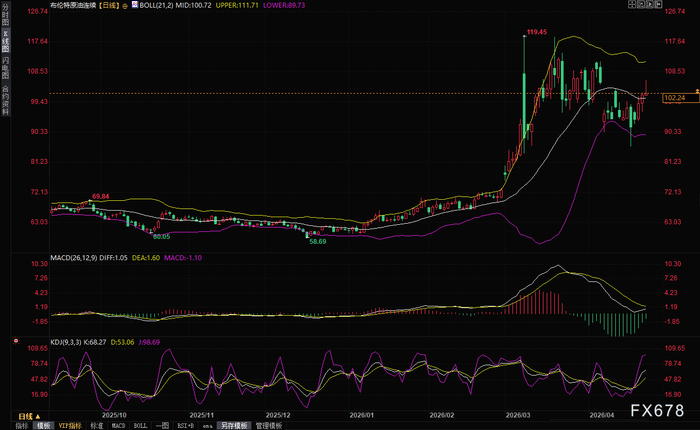This screenshot has width=700, height=430.
Task: Click the D:53.06 value
Action: 122,342
